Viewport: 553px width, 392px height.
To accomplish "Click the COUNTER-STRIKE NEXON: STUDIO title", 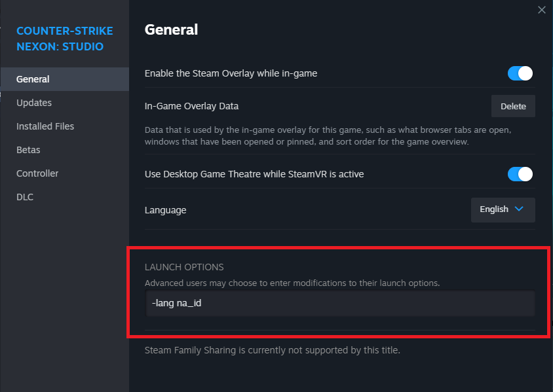I will (x=64, y=39).
